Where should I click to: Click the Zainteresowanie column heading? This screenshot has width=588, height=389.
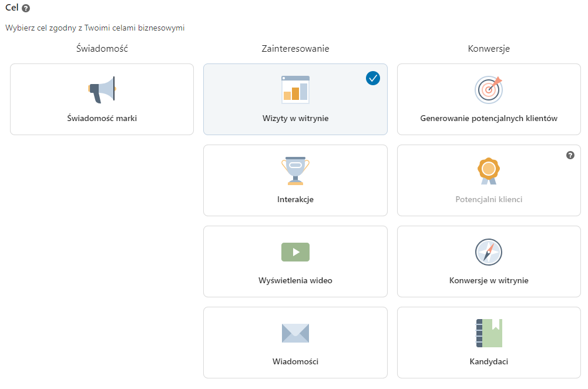(x=295, y=49)
